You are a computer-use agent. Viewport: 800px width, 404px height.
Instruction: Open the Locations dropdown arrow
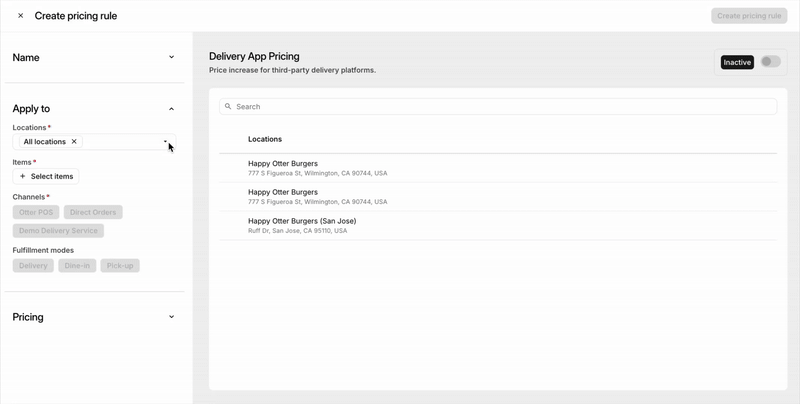point(165,142)
